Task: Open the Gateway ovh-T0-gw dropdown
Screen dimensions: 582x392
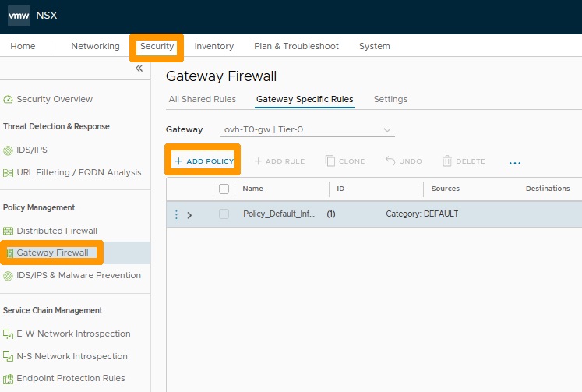Action: (x=307, y=129)
